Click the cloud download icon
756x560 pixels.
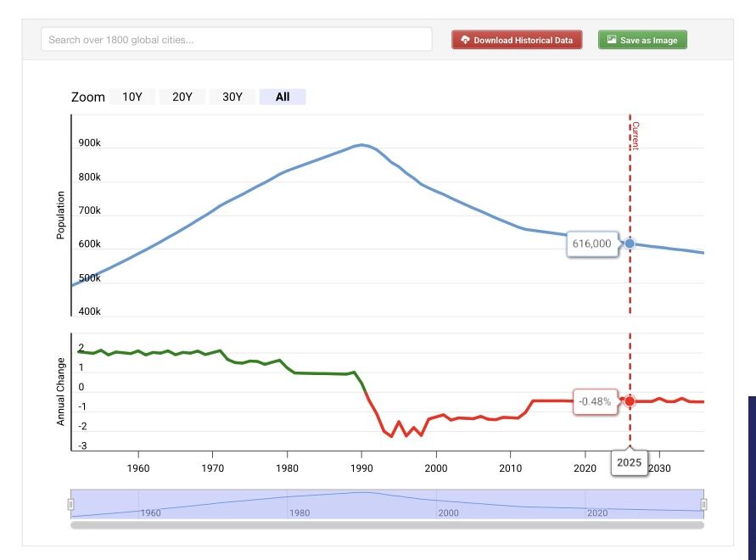point(465,40)
